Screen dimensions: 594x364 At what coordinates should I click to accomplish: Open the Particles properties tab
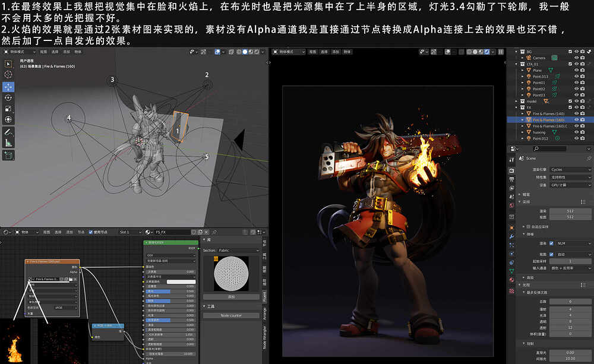click(512, 245)
